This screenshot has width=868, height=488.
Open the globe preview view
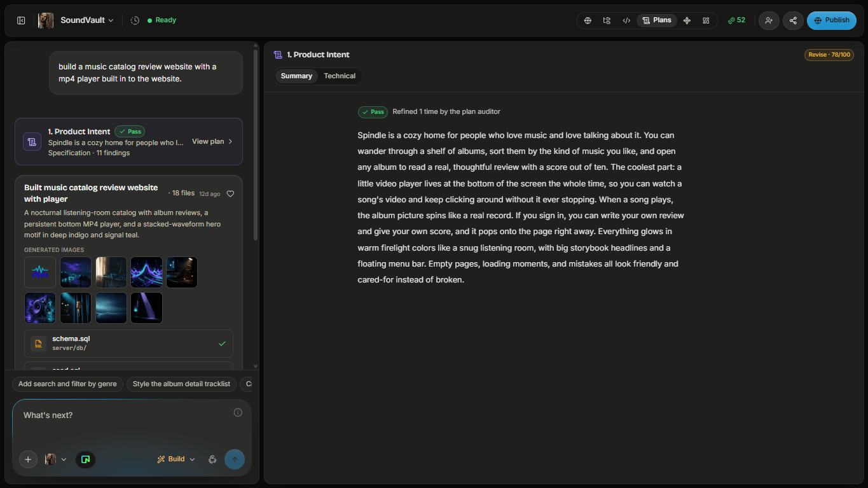588,20
